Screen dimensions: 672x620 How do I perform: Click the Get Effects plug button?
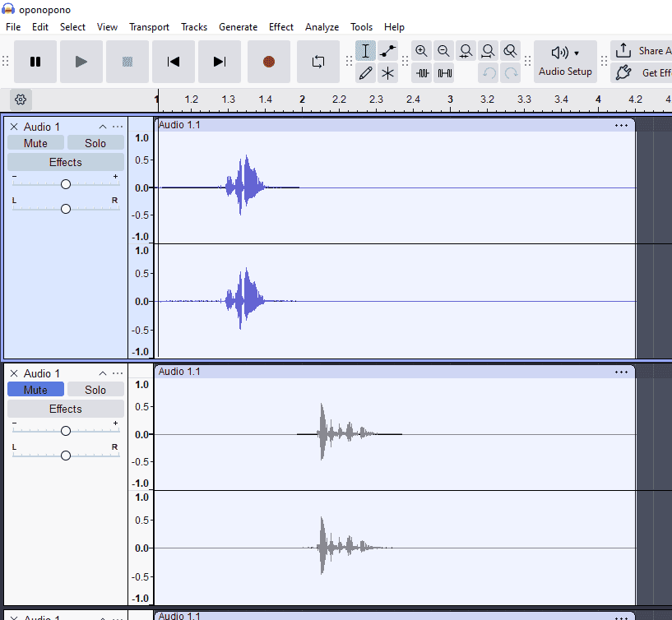click(641, 73)
